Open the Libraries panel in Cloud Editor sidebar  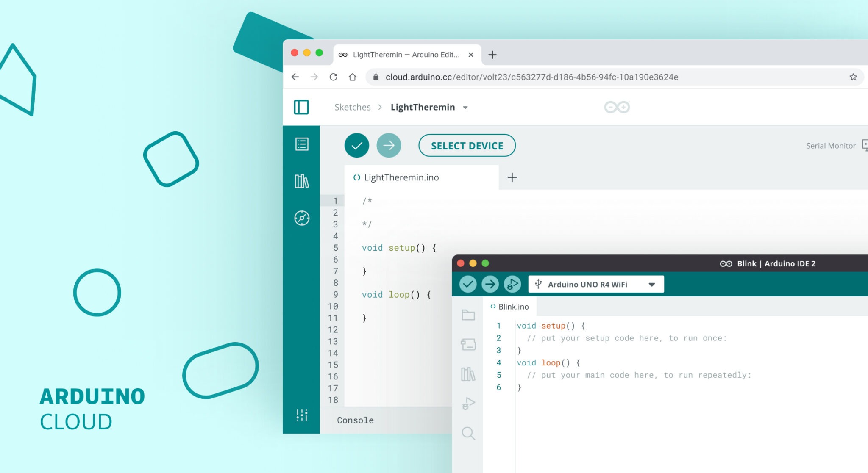coord(301,181)
